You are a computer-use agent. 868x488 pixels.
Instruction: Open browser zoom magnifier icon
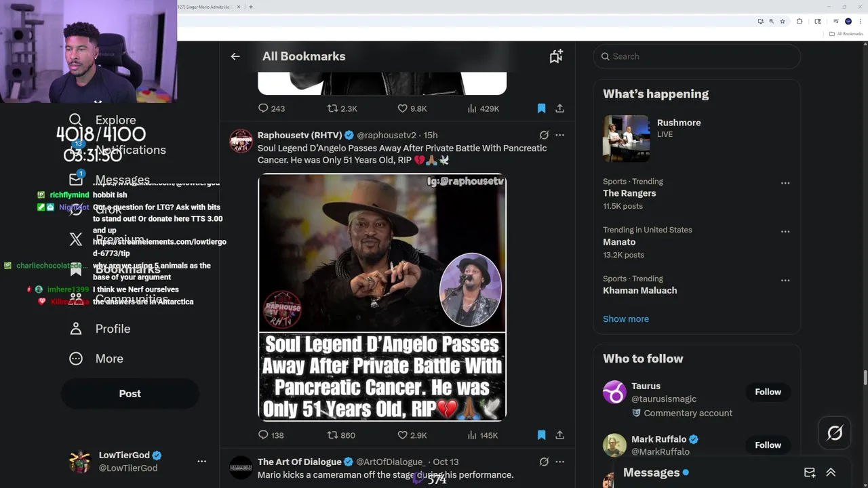click(x=771, y=21)
